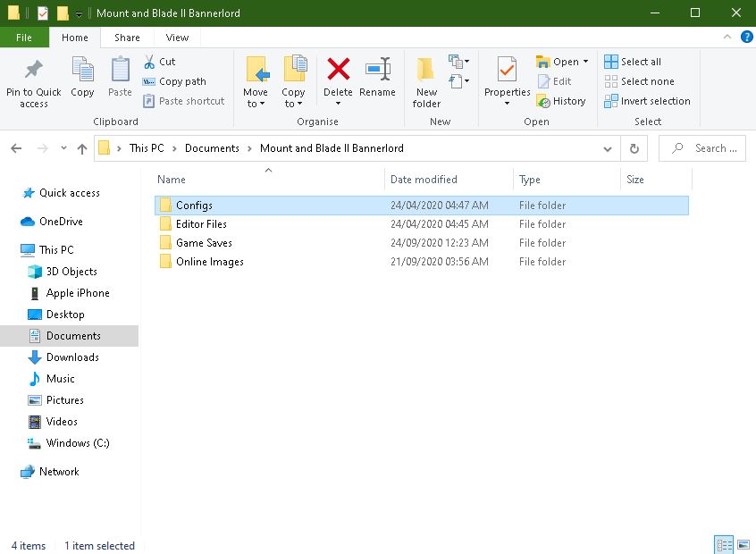Select the Game Saves folder
The image size is (756, 554).
(x=422, y=243)
